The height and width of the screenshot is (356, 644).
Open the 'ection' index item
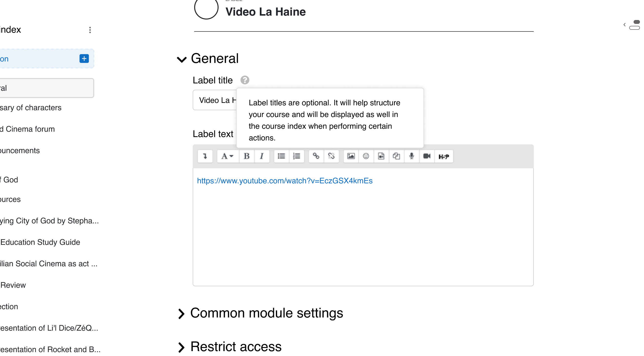click(9, 307)
